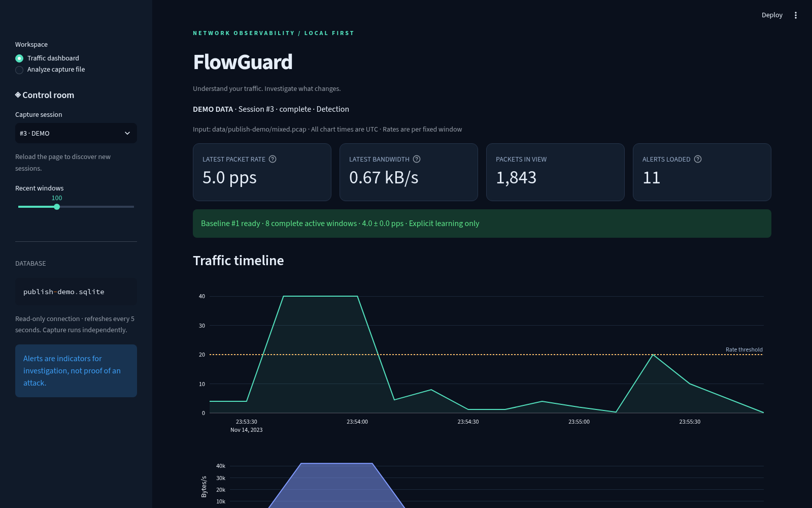The image size is (812, 508).
Task: Click the Traffic timeline heading
Action: [x=239, y=261]
